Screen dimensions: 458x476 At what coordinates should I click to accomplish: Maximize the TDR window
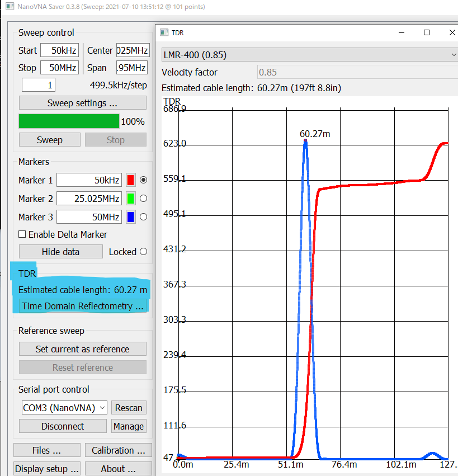427,32
